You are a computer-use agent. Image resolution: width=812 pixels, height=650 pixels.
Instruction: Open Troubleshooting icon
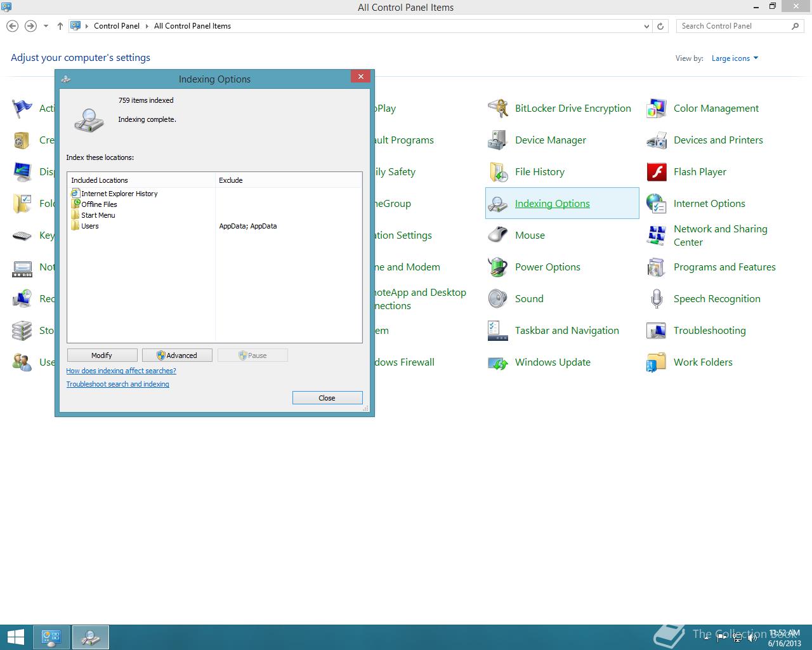point(657,331)
